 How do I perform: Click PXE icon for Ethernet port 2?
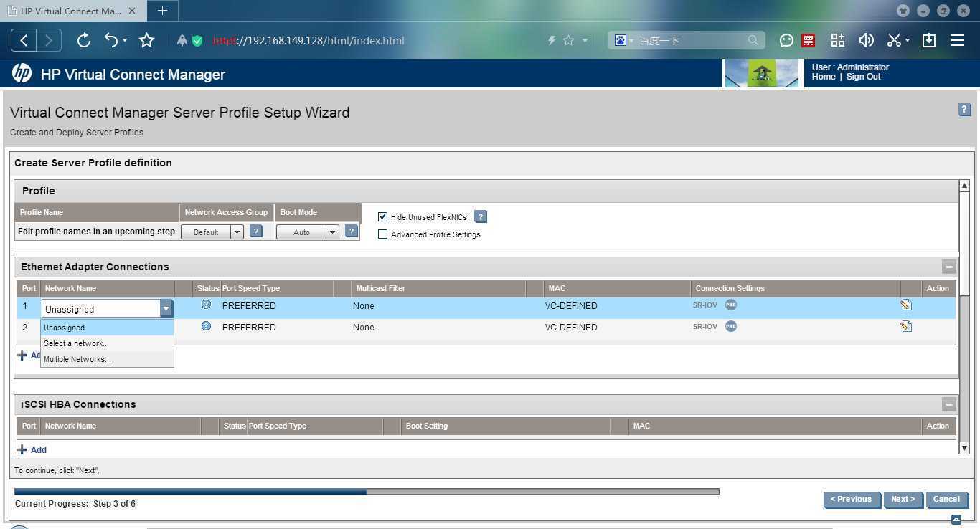click(x=731, y=326)
